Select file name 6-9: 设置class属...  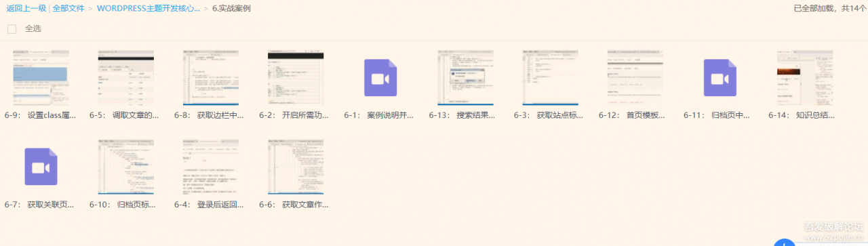click(x=39, y=115)
